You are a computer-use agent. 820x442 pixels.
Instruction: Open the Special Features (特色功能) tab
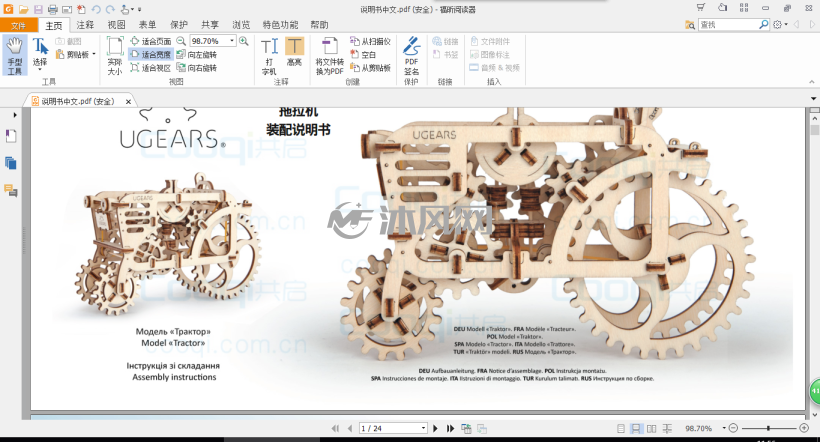tap(280, 25)
